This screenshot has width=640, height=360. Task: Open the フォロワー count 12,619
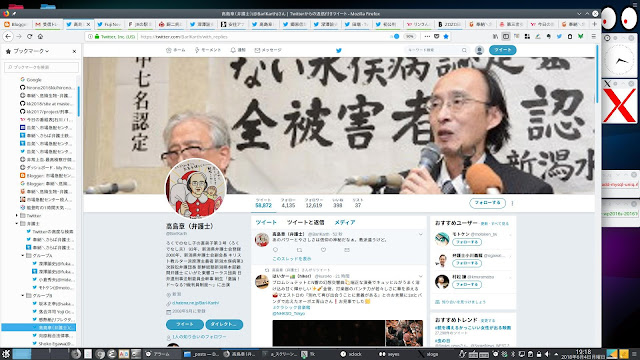tap(313, 203)
